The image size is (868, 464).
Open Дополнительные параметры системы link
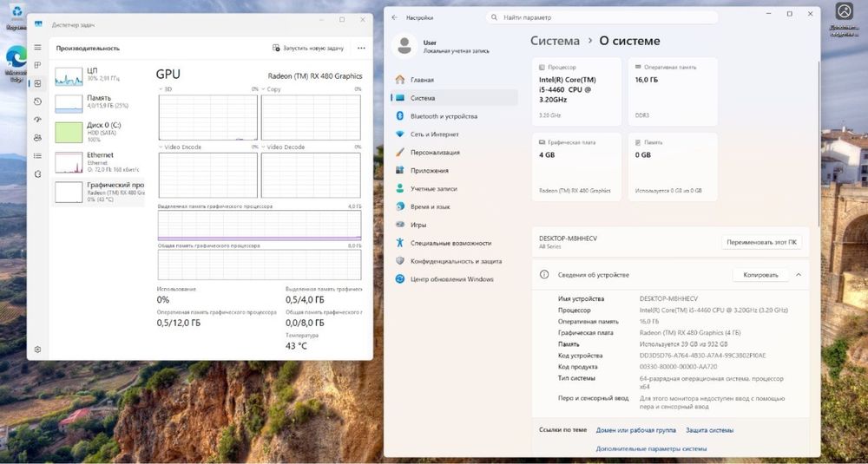[651, 449]
